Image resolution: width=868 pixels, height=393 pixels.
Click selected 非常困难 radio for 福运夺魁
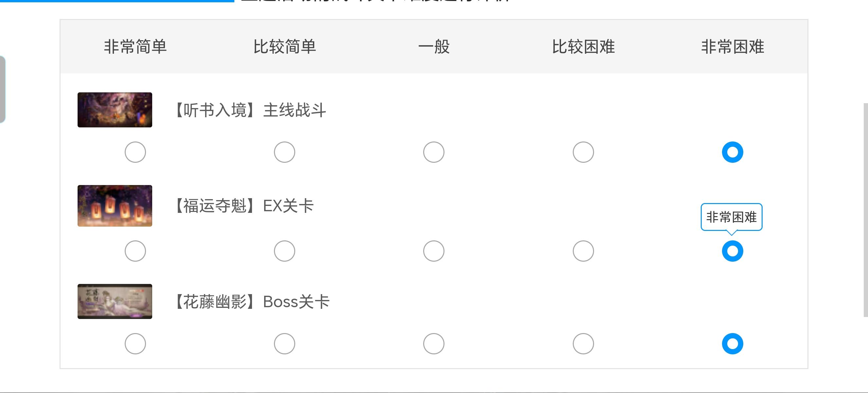pyautogui.click(x=732, y=251)
